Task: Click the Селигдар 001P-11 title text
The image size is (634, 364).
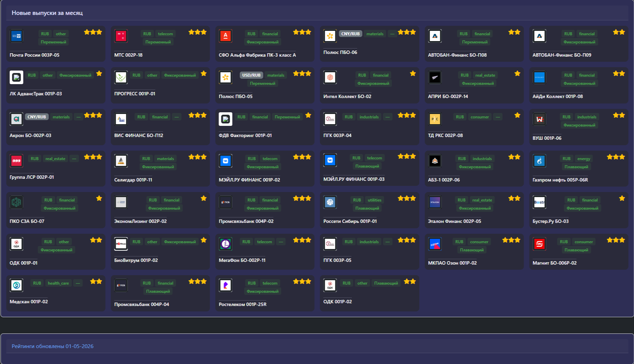Action: (x=133, y=180)
